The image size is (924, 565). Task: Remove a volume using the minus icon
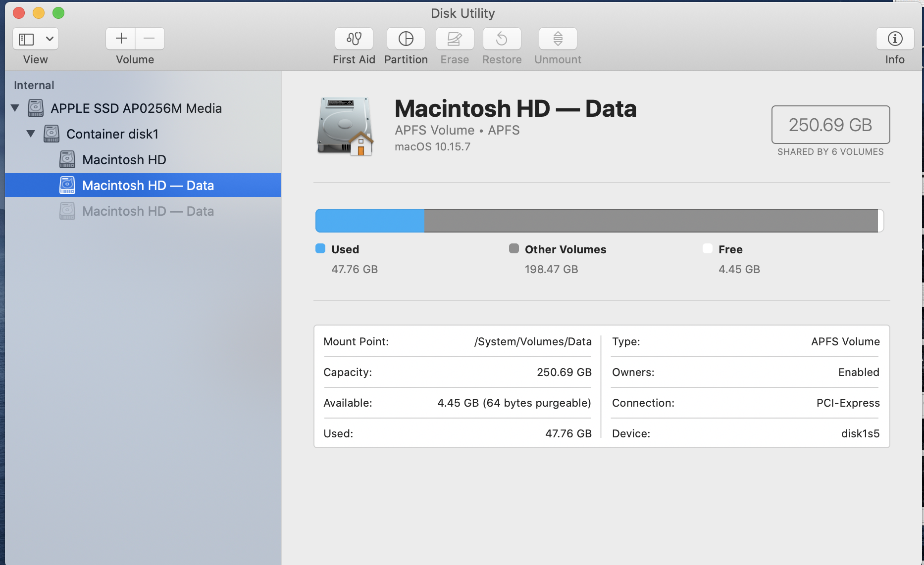click(x=150, y=39)
